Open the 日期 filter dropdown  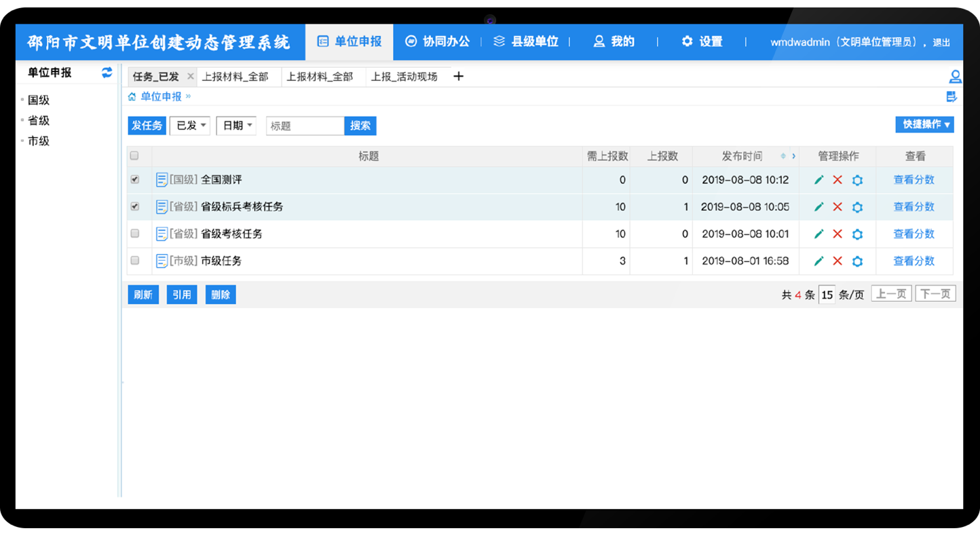point(236,126)
